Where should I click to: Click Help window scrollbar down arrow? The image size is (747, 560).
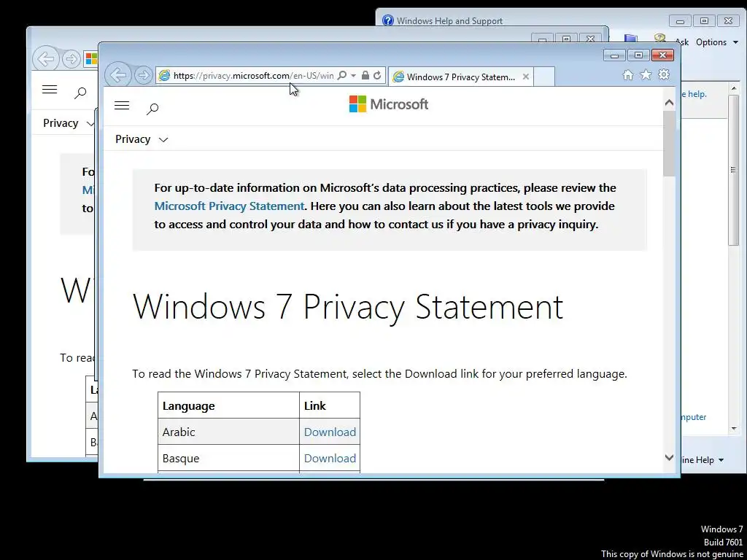(x=734, y=429)
